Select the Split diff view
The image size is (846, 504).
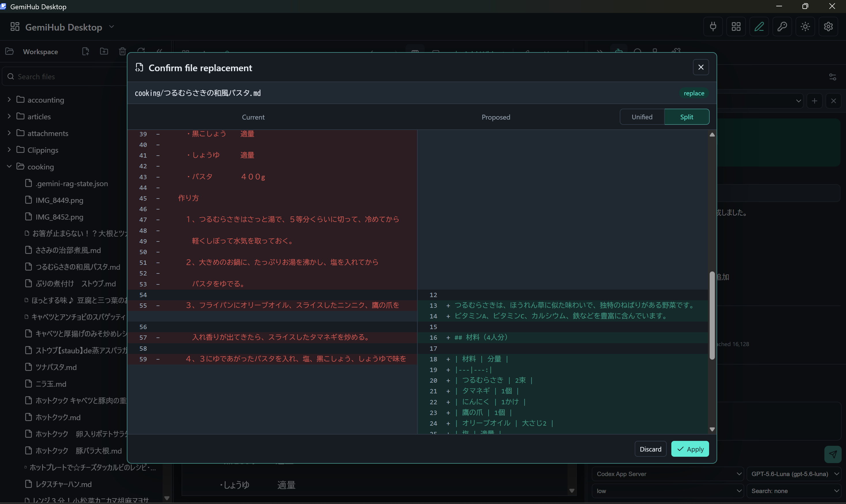click(x=686, y=117)
